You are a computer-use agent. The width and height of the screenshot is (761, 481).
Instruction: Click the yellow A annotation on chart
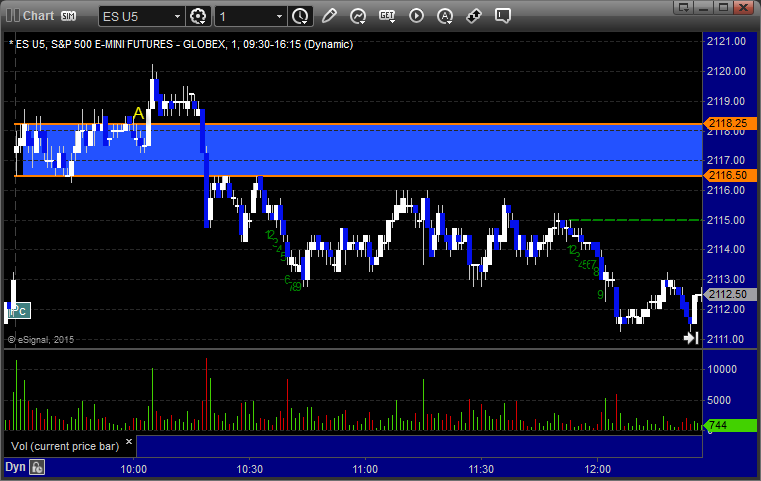[x=138, y=114]
